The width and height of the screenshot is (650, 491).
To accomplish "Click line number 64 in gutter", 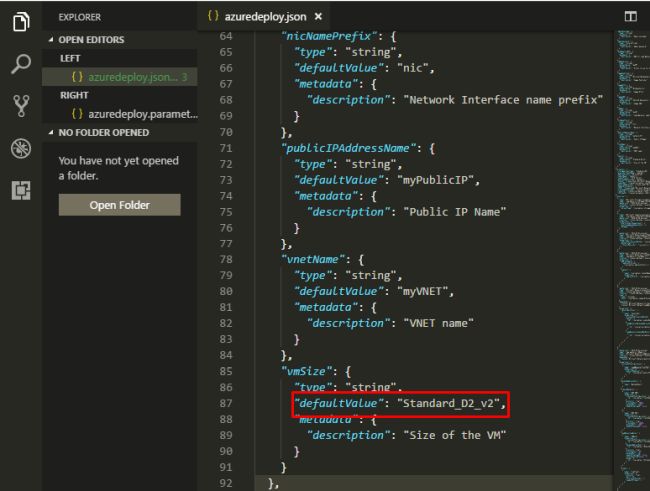I will 226,36.
